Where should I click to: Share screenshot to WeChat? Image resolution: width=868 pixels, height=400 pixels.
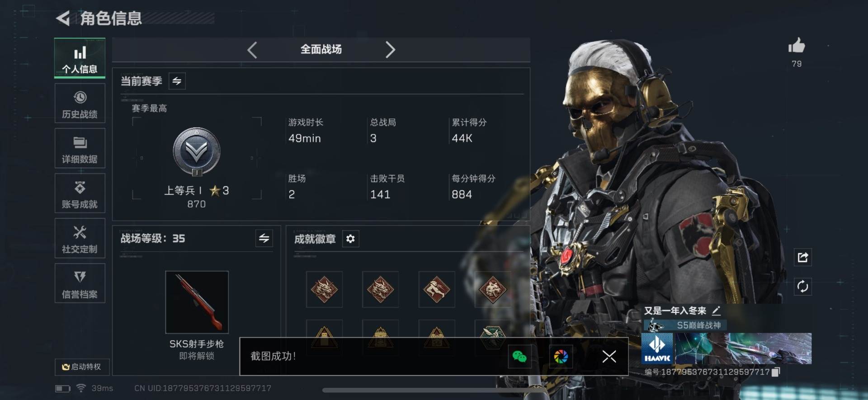519,357
